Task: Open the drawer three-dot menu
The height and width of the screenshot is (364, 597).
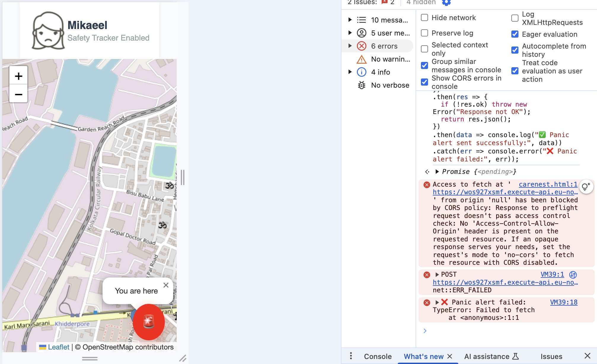Action: pyautogui.click(x=351, y=356)
